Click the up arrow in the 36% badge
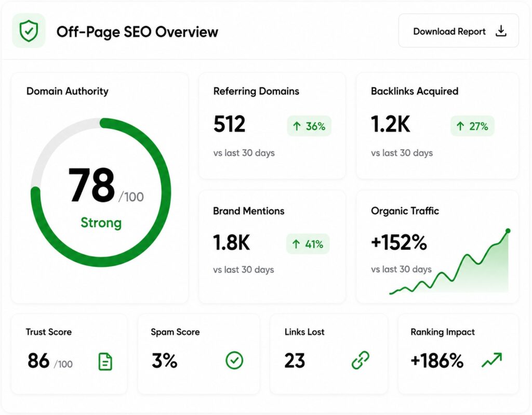 pyautogui.click(x=297, y=126)
